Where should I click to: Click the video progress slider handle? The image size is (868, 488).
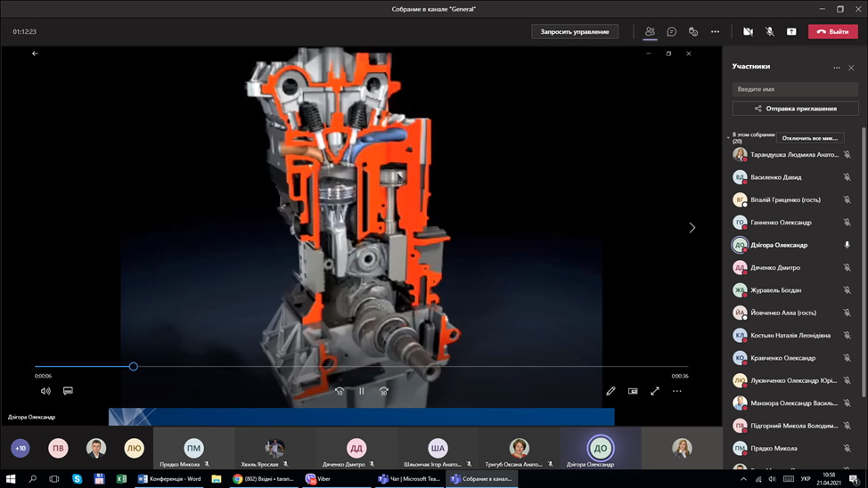coord(134,366)
